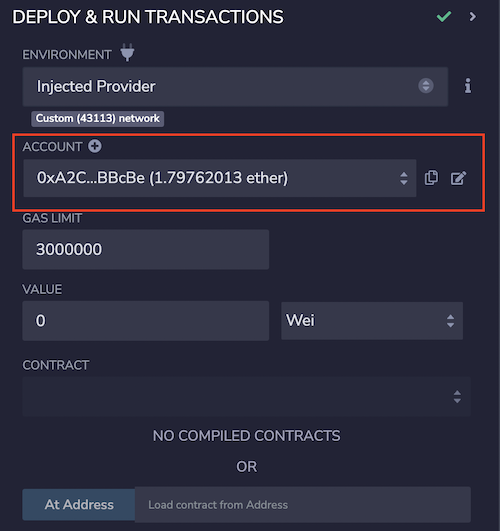This screenshot has height=531, width=500.
Task: Open the empty CONTRACT selection dropdown
Action: coord(247,397)
